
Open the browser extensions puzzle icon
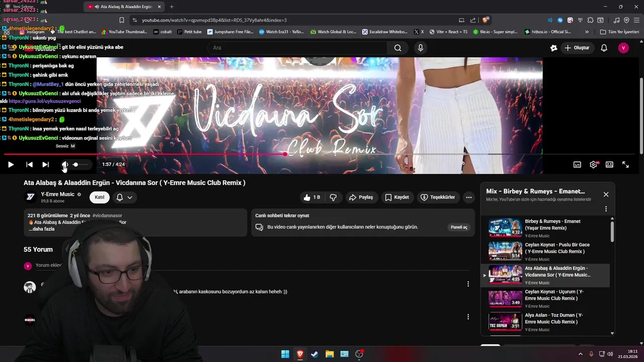591,20
